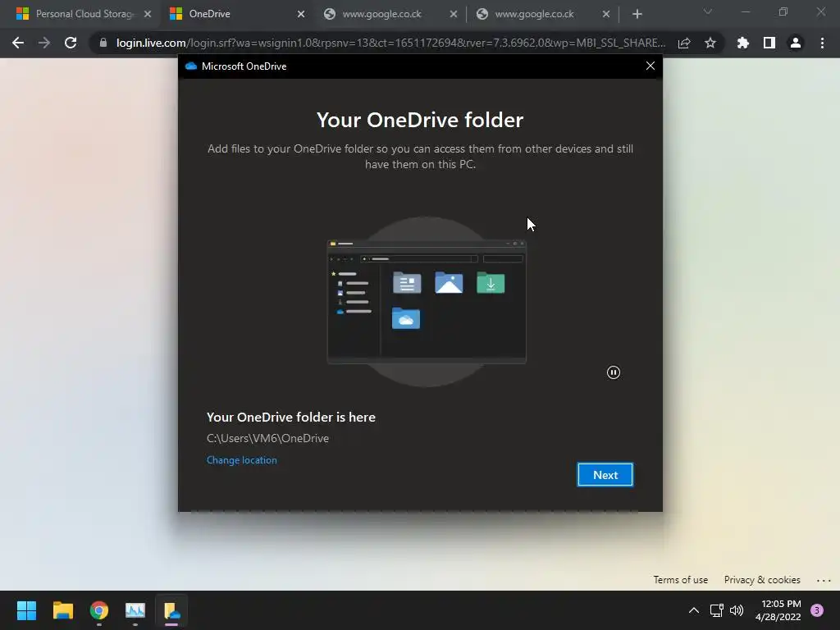Close the second www.google.co.ck tab
The height and width of the screenshot is (630, 840).
coord(606,14)
